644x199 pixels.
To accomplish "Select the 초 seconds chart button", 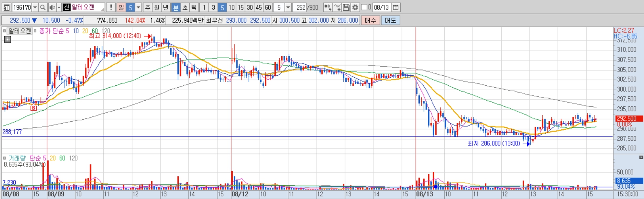I will [185, 7].
